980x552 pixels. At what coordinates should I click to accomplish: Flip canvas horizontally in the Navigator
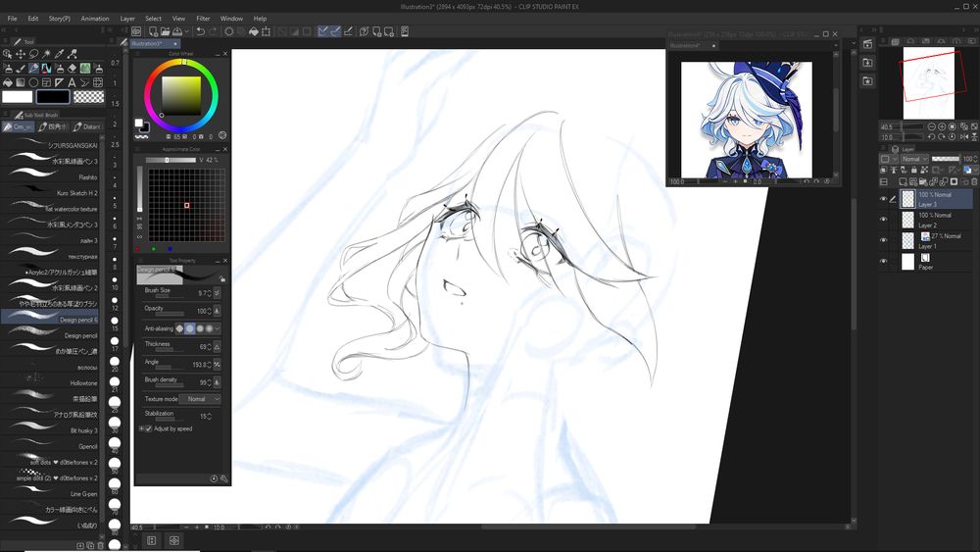click(963, 137)
